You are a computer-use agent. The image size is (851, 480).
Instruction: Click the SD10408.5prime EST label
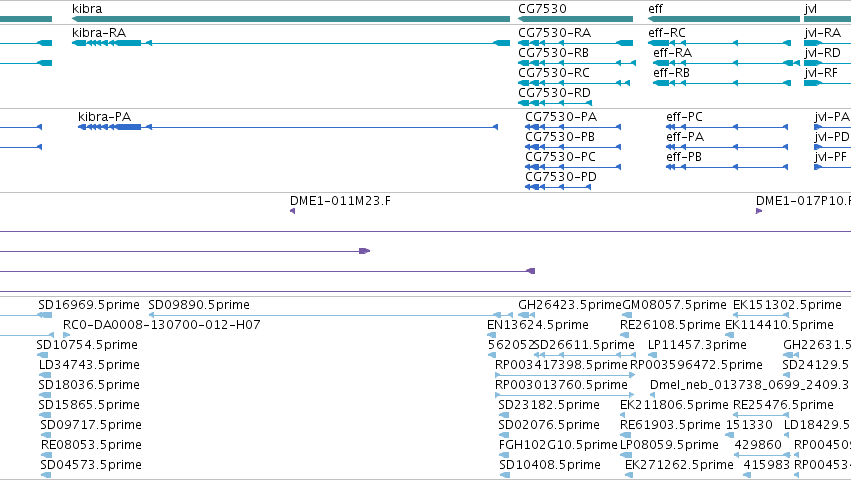pos(550,465)
